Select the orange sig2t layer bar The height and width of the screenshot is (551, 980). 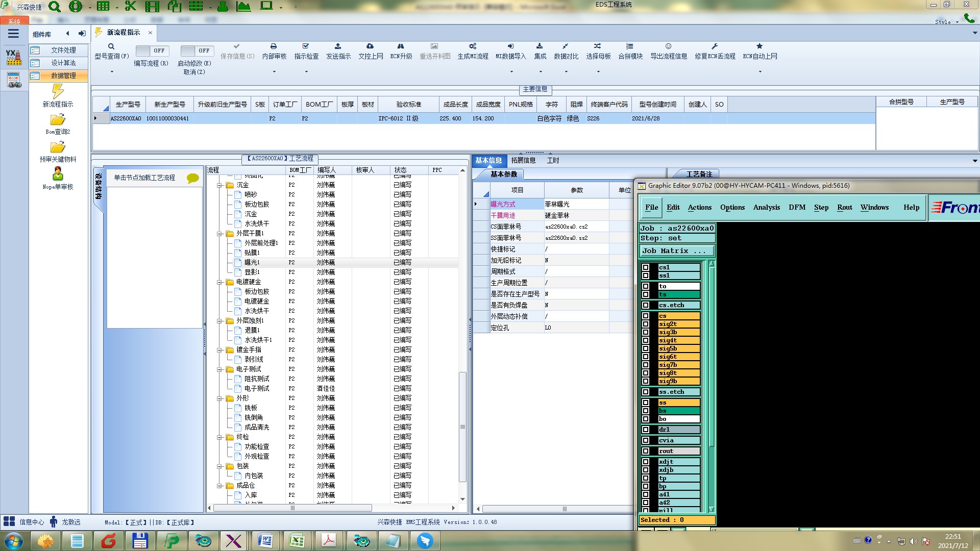point(678,324)
